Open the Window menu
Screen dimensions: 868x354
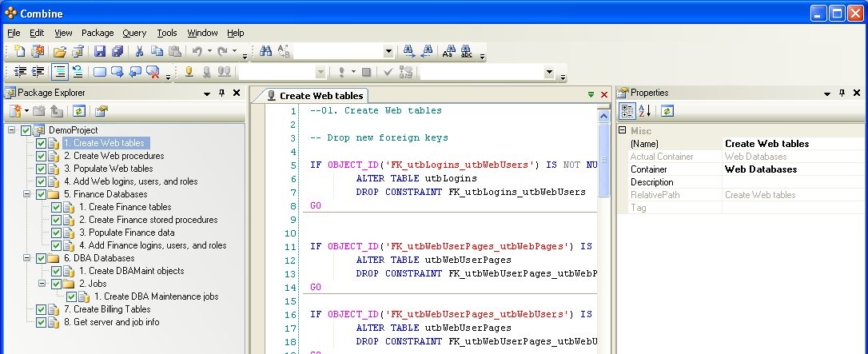tap(202, 34)
